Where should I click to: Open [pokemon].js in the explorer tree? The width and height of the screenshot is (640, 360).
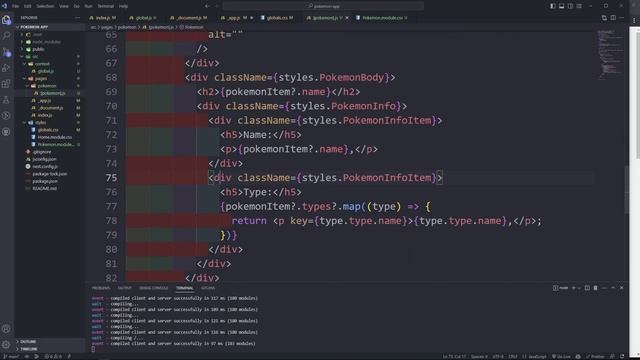pos(49,93)
